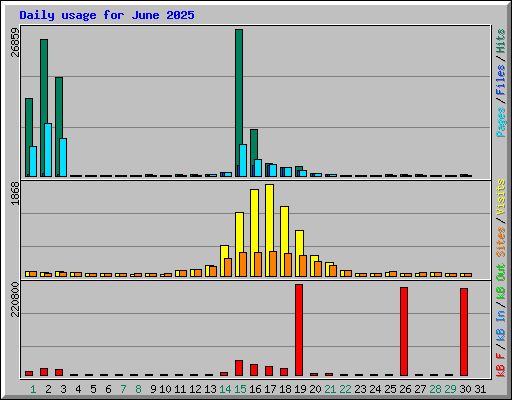The height and width of the screenshot is (400, 512).
Task: Click the red kB bar for day 26
Action: click(404, 331)
